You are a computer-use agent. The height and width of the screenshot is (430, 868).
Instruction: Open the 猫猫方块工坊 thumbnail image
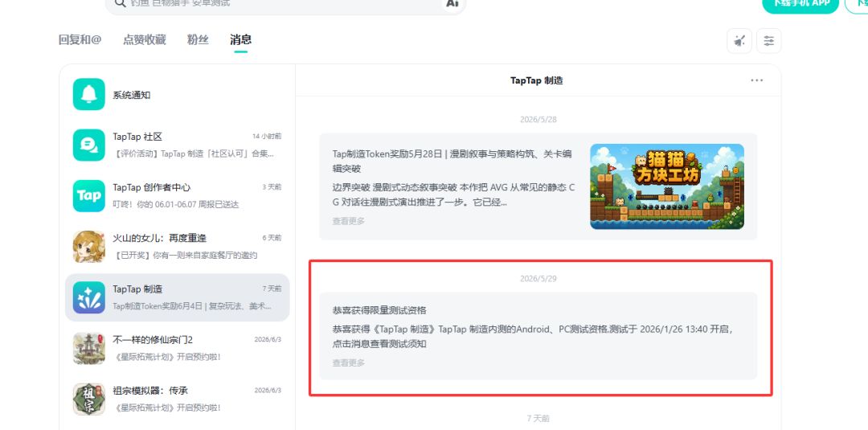[x=667, y=186]
